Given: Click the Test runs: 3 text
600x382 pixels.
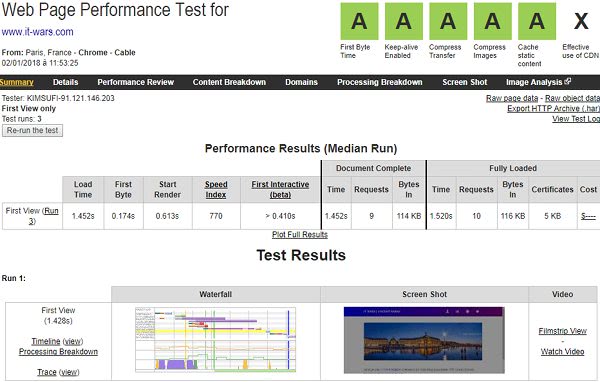Looking at the screenshot, I should tap(21, 119).
